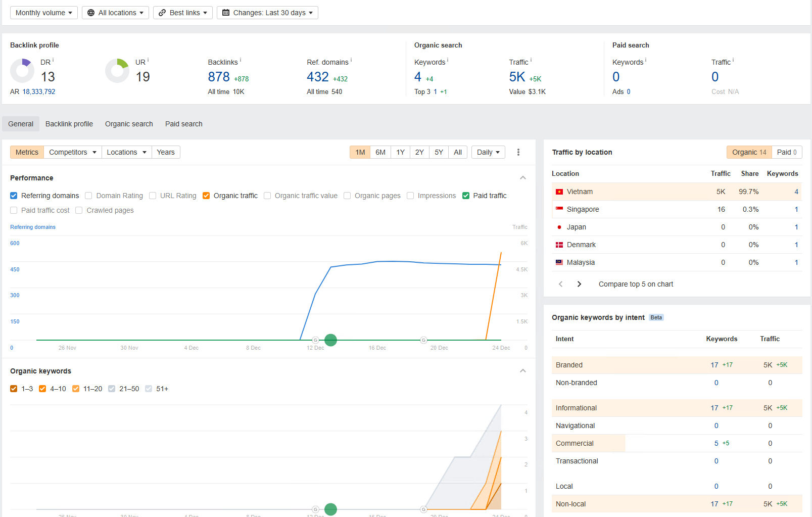Open Monthly volume dropdown
The height and width of the screenshot is (517, 812).
[x=44, y=13]
